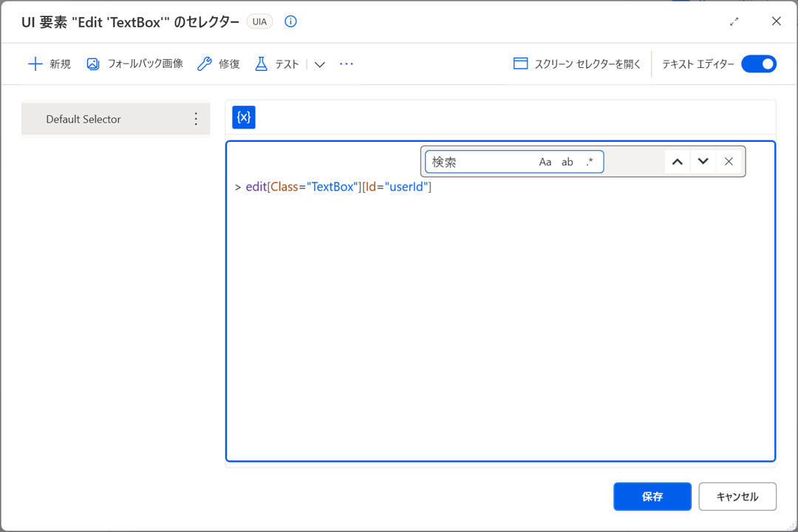
Task: Click the word edit in selector code
Action: click(256, 187)
